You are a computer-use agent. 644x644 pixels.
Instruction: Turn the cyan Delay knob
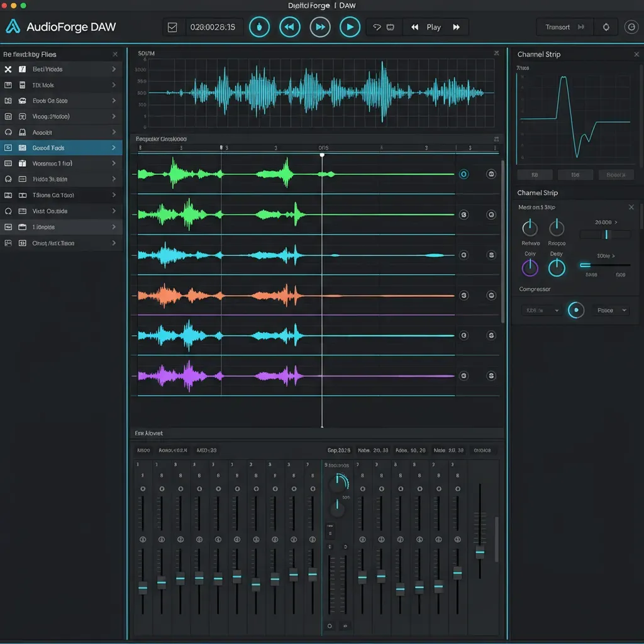click(557, 269)
